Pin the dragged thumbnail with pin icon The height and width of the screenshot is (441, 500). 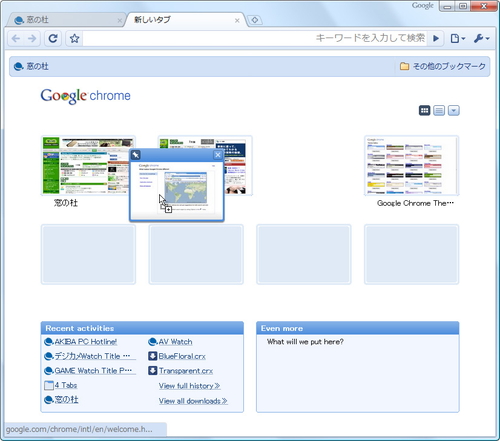click(x=136, y=155)
